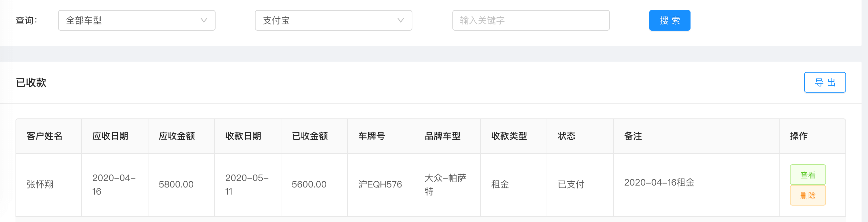View the record with the green 查看 button
Image resolution: width=868 pixels, height=222 pixels.
click(x=807, y=175)
